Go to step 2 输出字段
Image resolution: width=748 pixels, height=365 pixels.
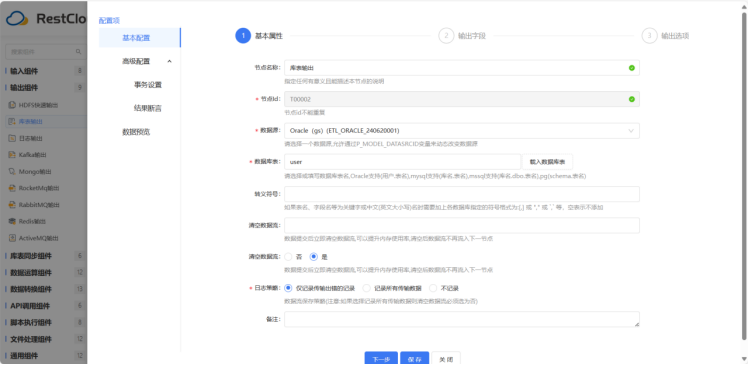(462, 36)
